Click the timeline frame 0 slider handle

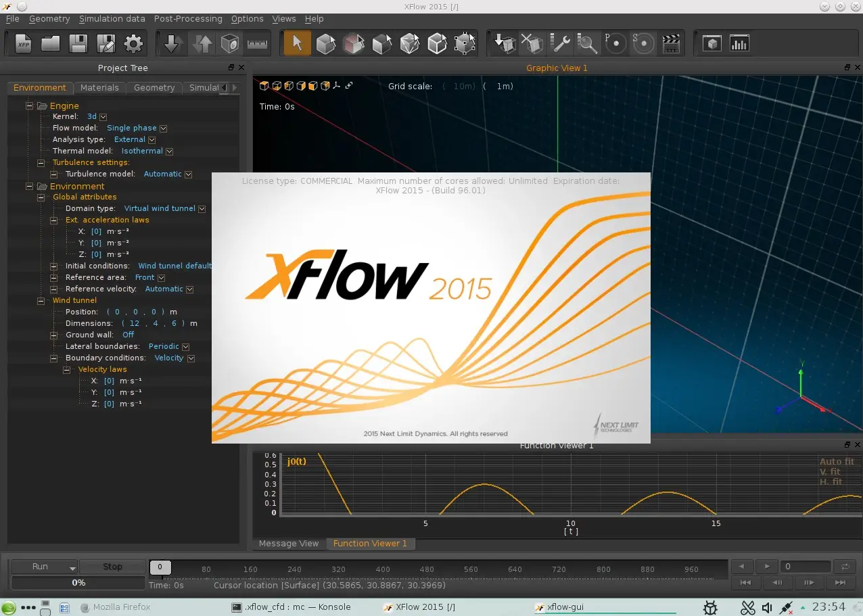tap(160, 568)
